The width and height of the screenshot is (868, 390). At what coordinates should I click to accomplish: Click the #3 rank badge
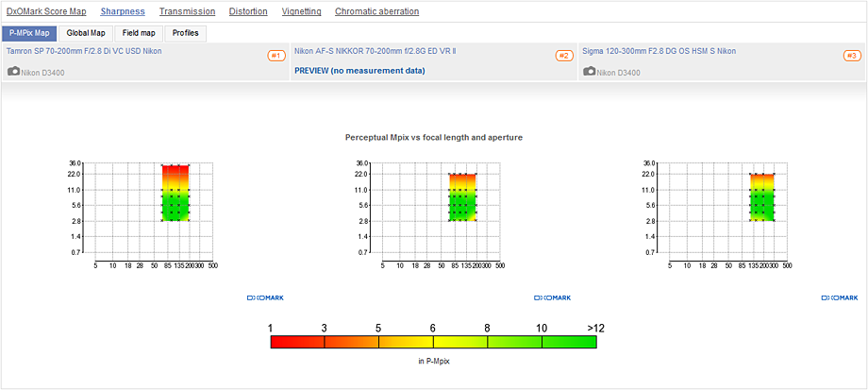pos(852,56)
